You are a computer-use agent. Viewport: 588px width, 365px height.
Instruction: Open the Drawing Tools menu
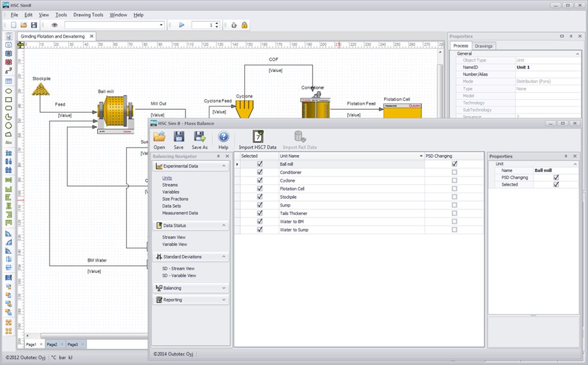[88, 14]
